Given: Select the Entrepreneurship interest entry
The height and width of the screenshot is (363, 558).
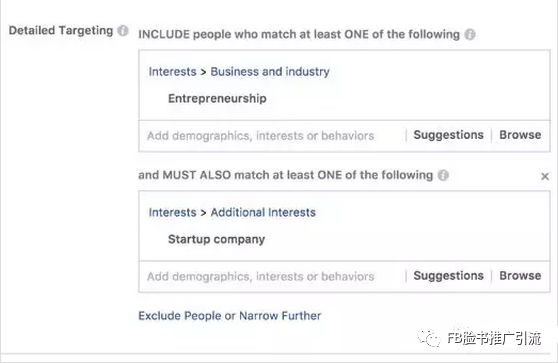Looking at the screenshot, I should [x=217, y=98].
